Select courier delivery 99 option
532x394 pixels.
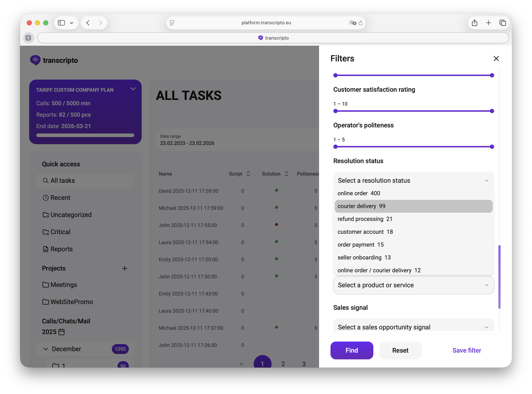point(413,206)
